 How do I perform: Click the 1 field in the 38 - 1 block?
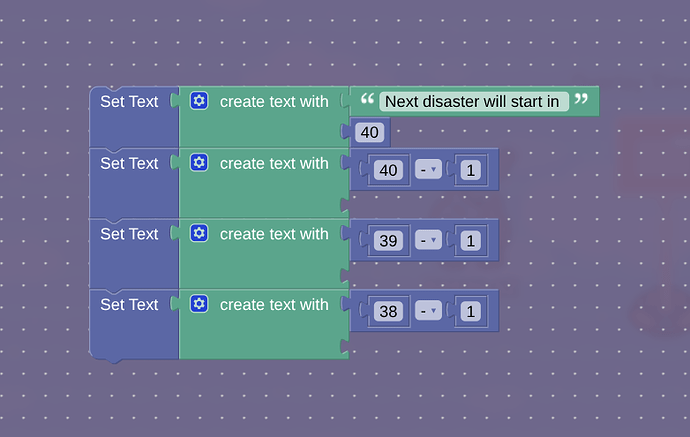469,312
